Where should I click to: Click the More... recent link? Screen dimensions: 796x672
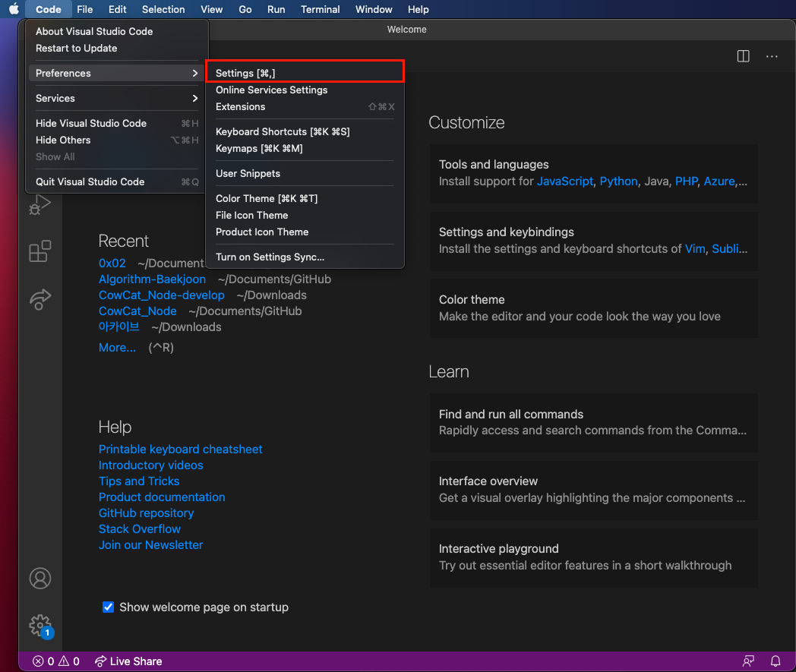(x=117, y=348)
